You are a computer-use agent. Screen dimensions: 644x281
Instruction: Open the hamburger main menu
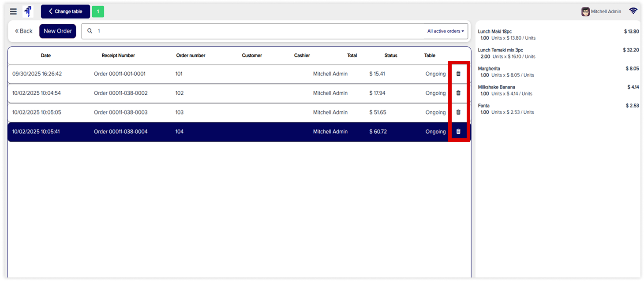(x=13, y=12)
